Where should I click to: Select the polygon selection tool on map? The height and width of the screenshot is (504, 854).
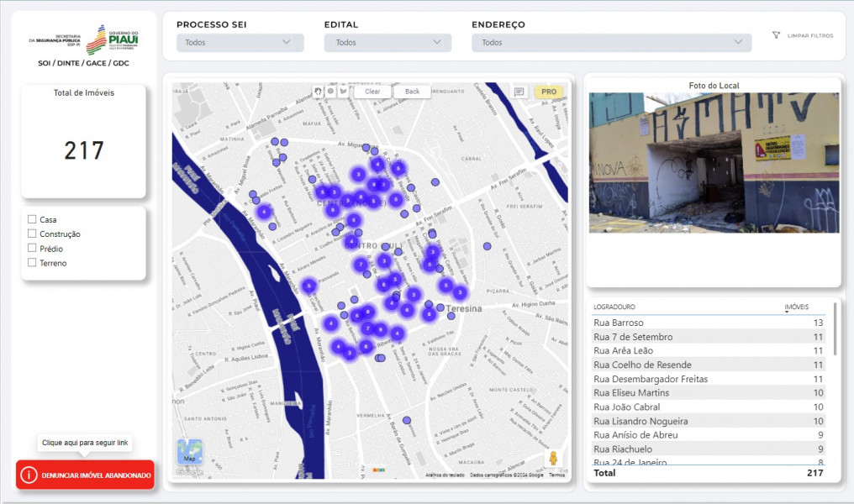[342, 92]
